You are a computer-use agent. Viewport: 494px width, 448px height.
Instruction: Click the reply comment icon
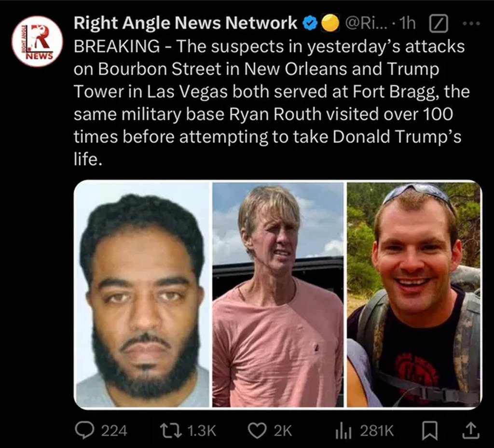coord(84,431)
